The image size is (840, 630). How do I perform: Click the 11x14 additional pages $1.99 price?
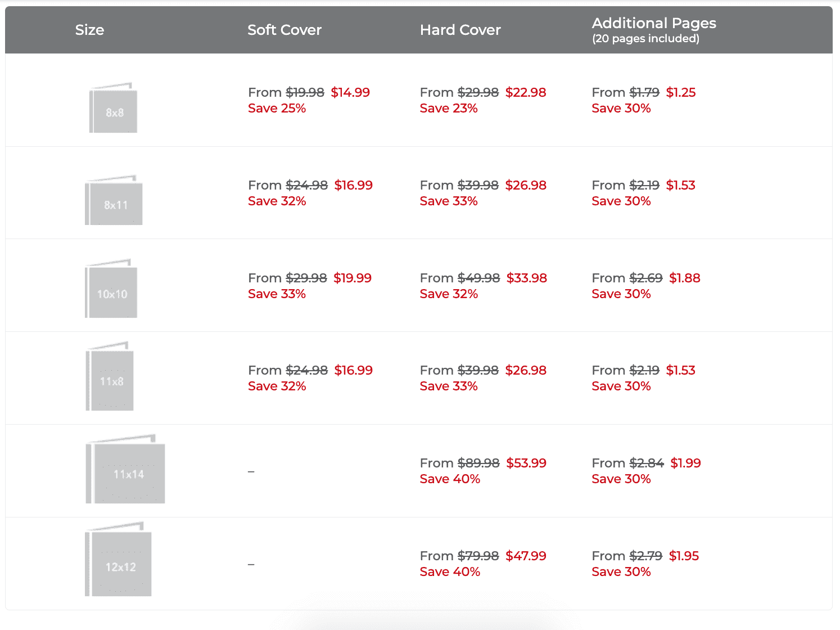pyautogui.click(x=686, y=463)
